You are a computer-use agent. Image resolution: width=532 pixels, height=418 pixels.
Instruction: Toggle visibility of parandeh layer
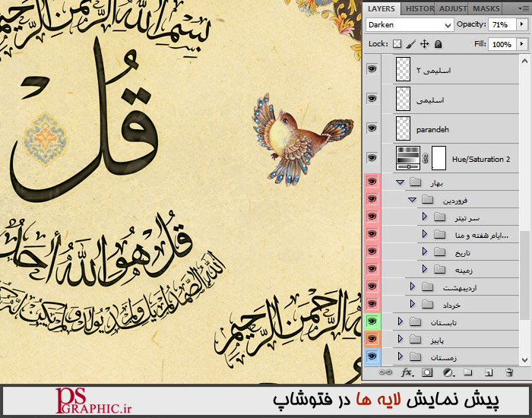(x=372, y=128)
